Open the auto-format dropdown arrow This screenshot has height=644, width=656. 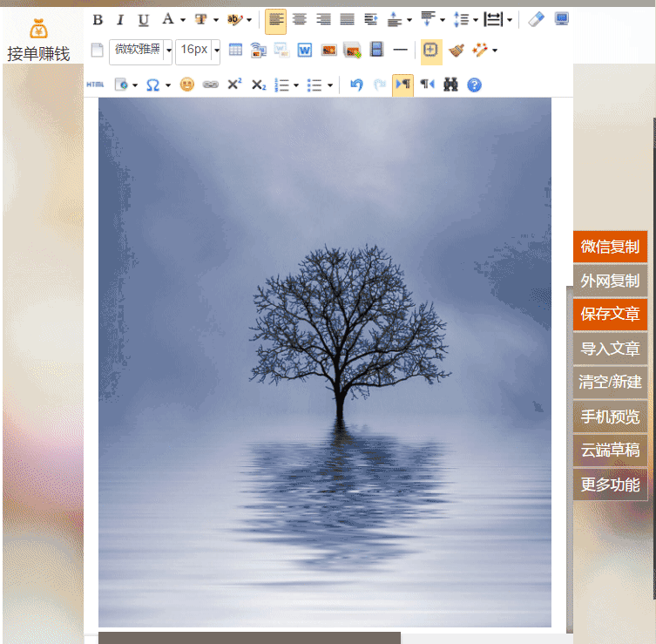tap(495, 51)
